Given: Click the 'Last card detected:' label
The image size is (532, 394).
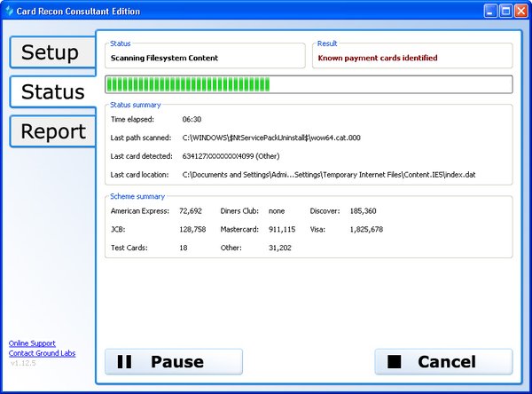Looking at the screenshot, I should [x=142, y=156].
